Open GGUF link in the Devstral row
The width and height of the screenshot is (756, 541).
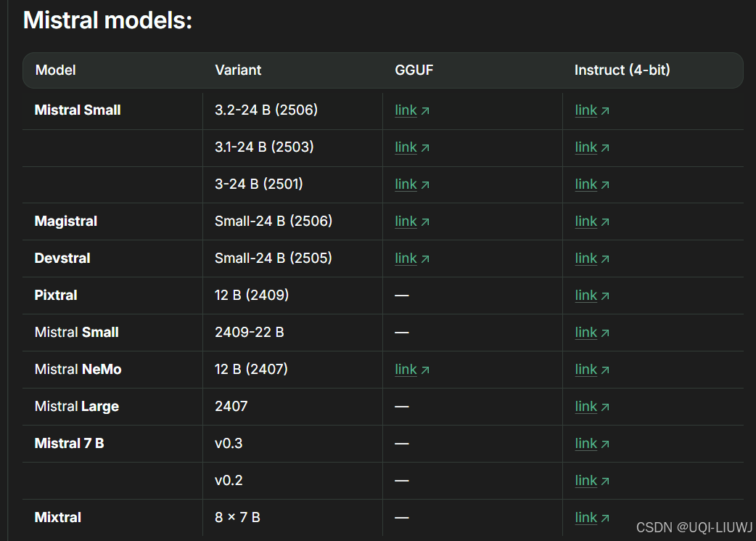[412, 259]
